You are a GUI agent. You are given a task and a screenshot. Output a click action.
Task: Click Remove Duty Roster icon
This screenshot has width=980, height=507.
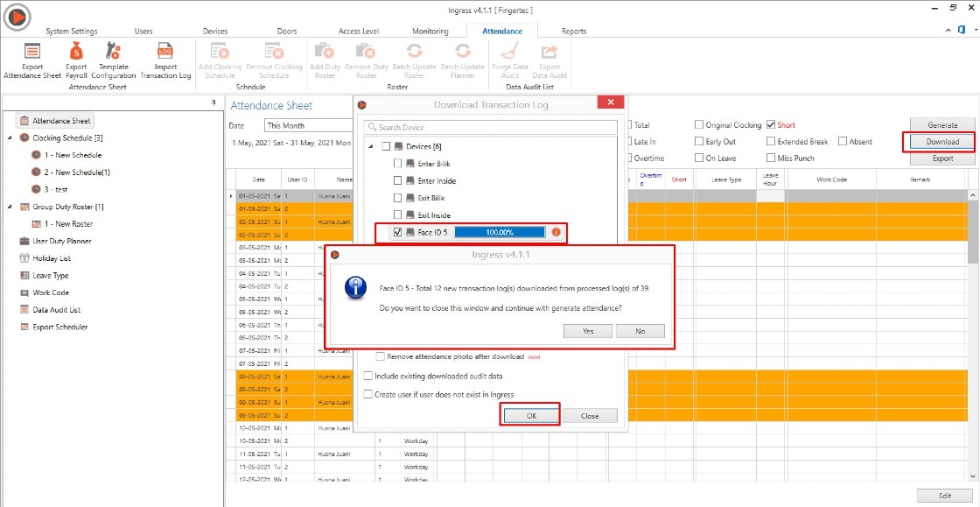click(365, 51)
